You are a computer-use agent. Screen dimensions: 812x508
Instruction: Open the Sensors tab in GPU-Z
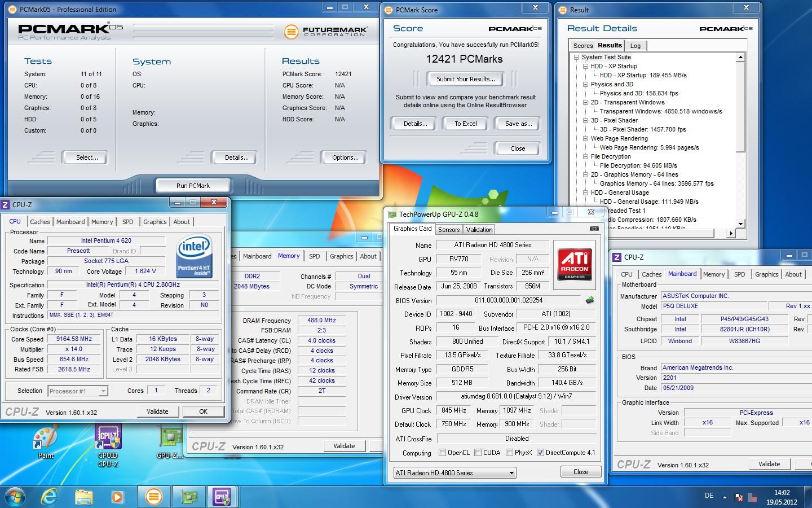pos(449,230)
